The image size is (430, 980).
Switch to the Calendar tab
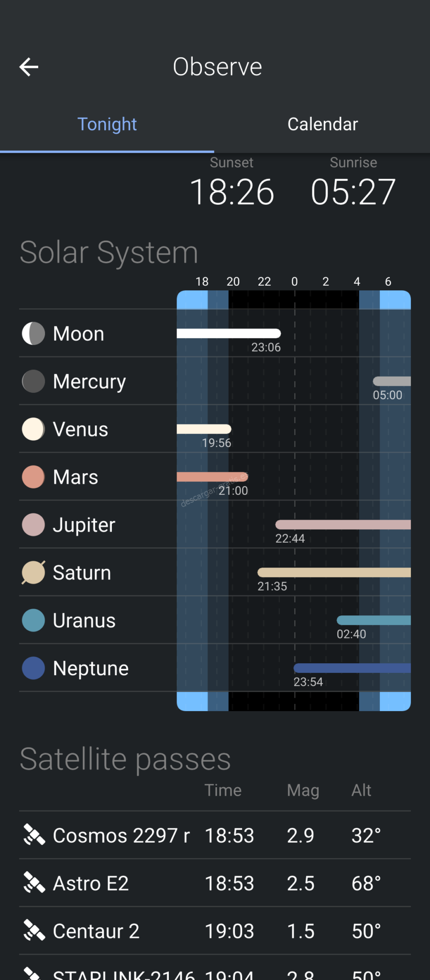[322, 124]
